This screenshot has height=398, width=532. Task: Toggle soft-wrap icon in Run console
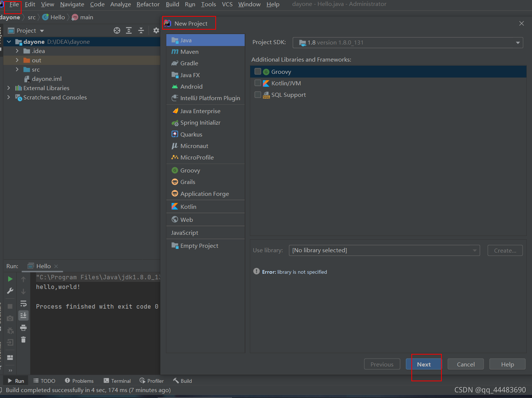23,304
